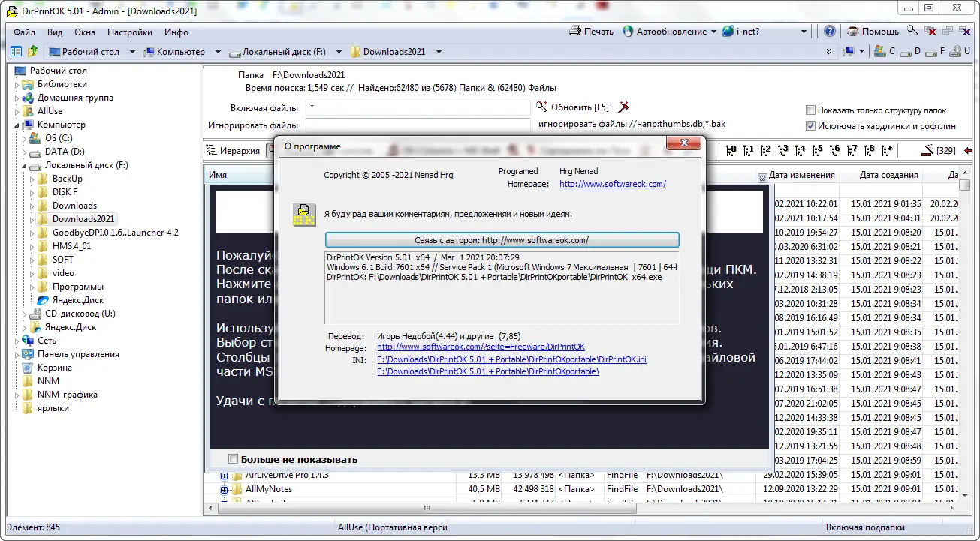Open the Инфо menu
Viewport: 980px width, 541px height.
click(x=176, y=32)
